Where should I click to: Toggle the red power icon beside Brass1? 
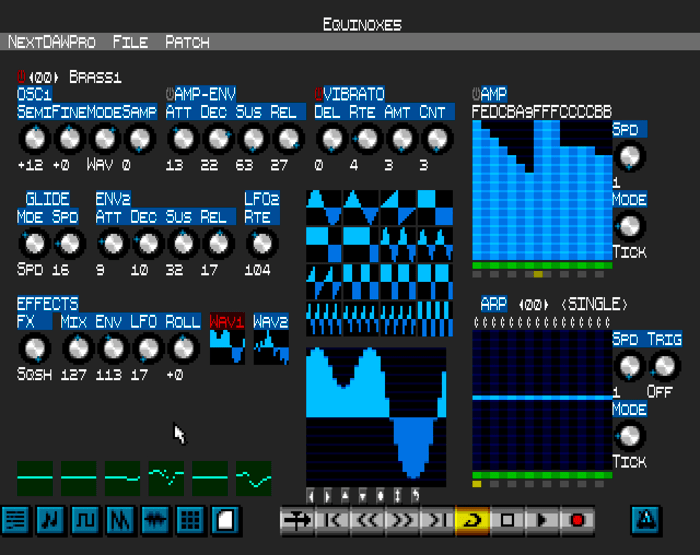coord(21,77)
